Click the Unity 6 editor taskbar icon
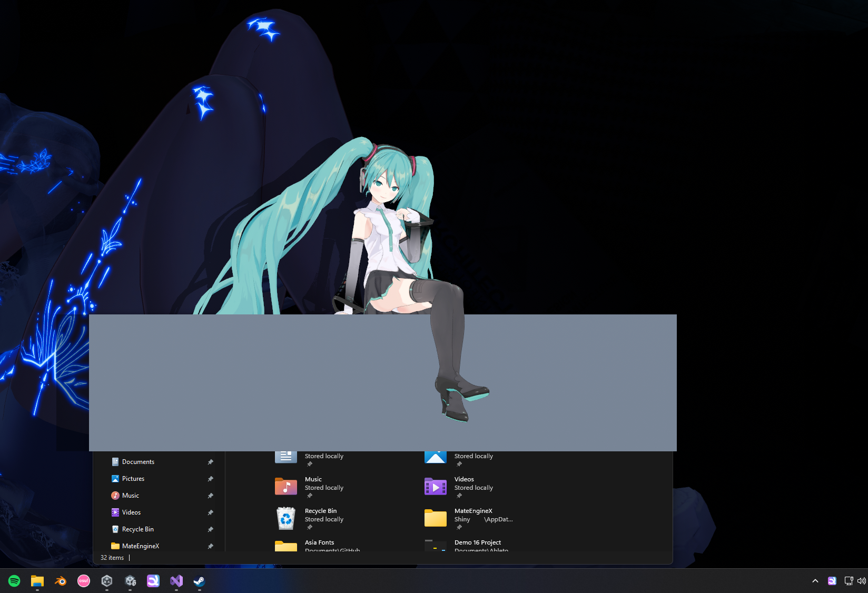 [x=130, y=581]
